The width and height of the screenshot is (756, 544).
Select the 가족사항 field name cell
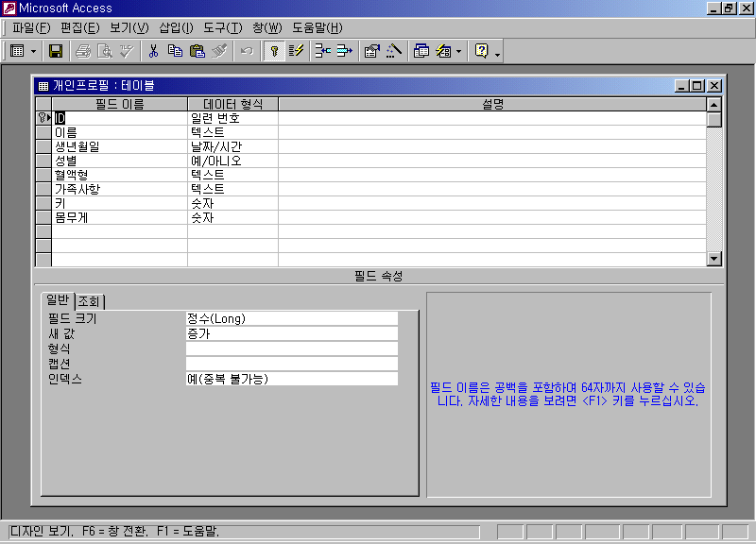120,190
